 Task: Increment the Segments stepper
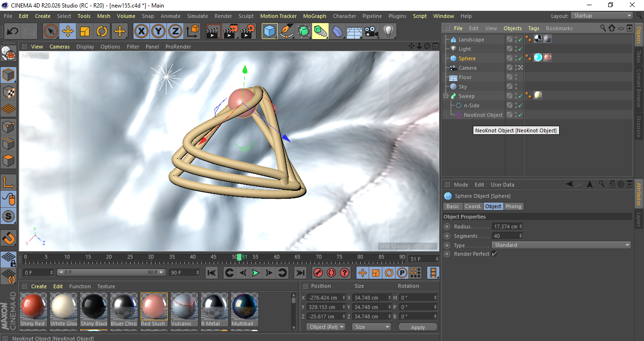click(x=520, y=235)
